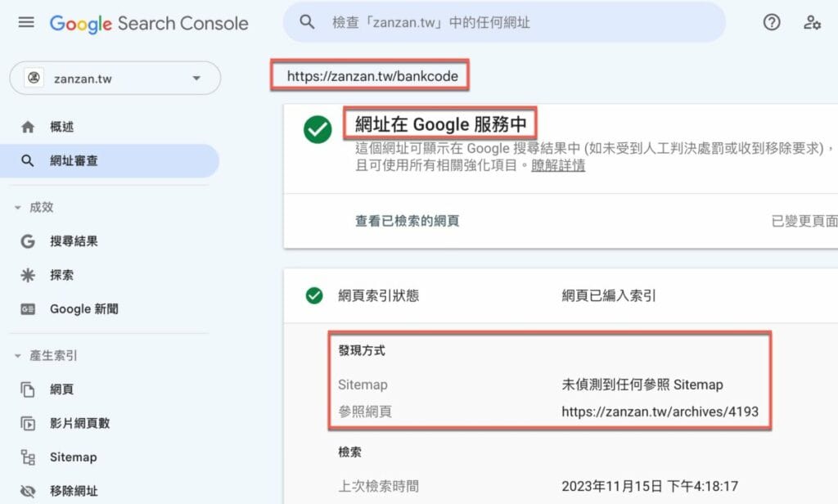Click 查看已檢索的網頁 button
This screenshot has height=504, width=838.
408,221
